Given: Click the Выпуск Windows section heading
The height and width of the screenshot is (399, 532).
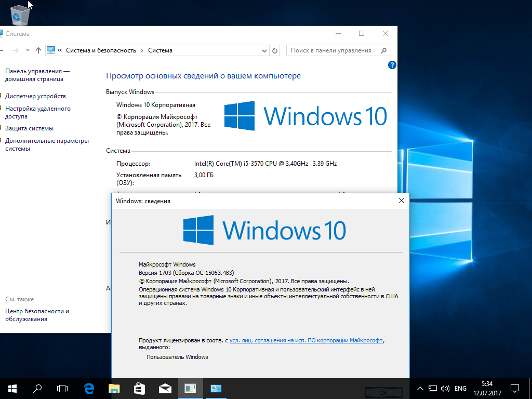Looking at the screenshot, I should click(130, 92).
